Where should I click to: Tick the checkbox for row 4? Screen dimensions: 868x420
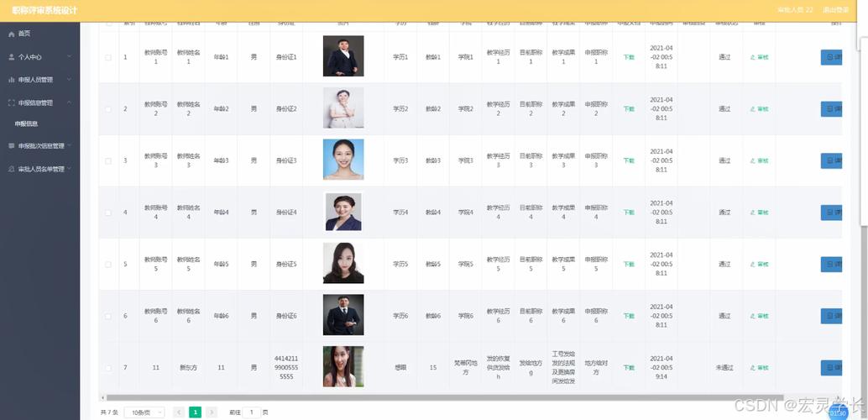click(108, 213)
